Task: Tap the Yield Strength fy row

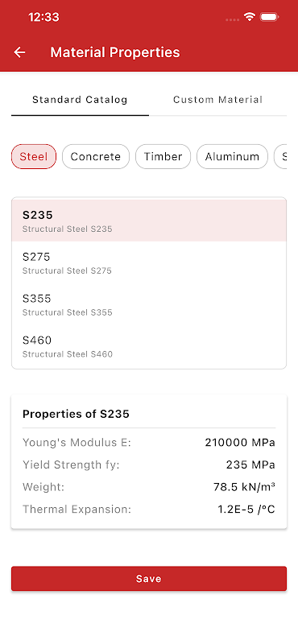Action: tap(149, 465)
